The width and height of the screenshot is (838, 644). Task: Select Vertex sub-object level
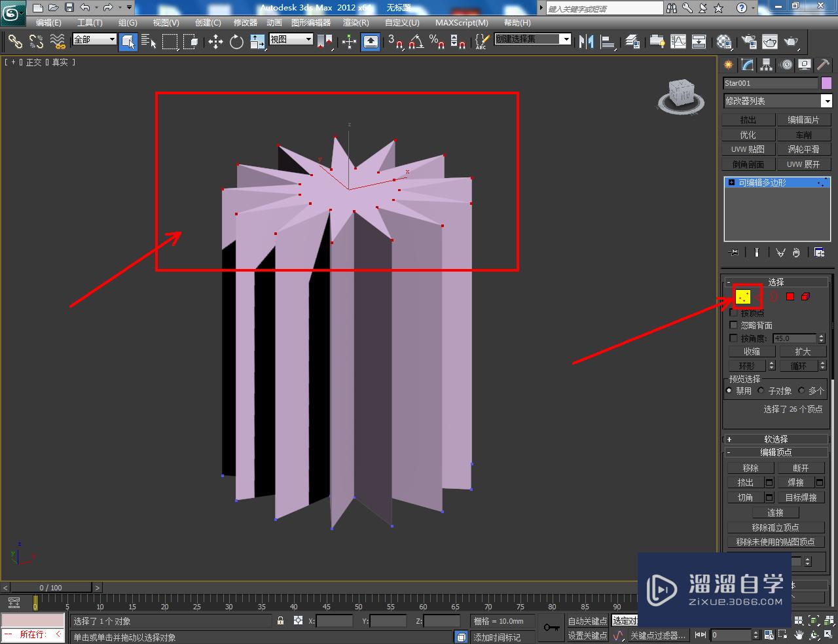(x=743, y=297)
